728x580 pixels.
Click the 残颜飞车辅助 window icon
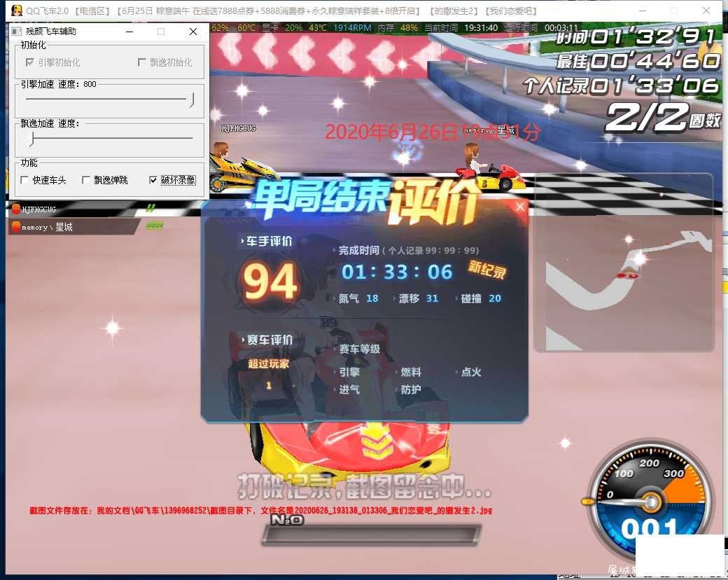tap(17, 31)
